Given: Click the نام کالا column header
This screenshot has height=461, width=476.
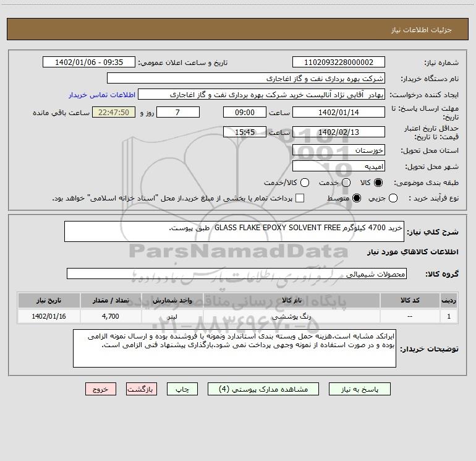Looking at the screenshot, I should (291, 300).
